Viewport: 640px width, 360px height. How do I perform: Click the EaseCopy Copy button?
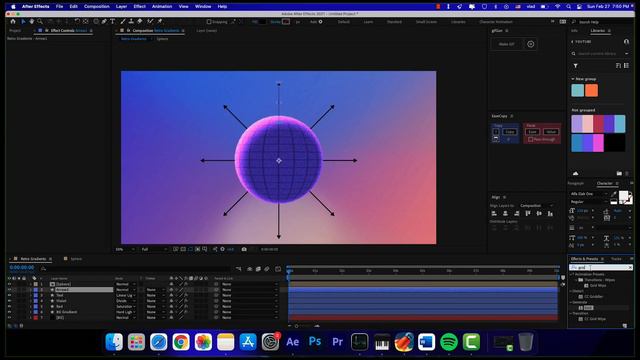[509, 132]
